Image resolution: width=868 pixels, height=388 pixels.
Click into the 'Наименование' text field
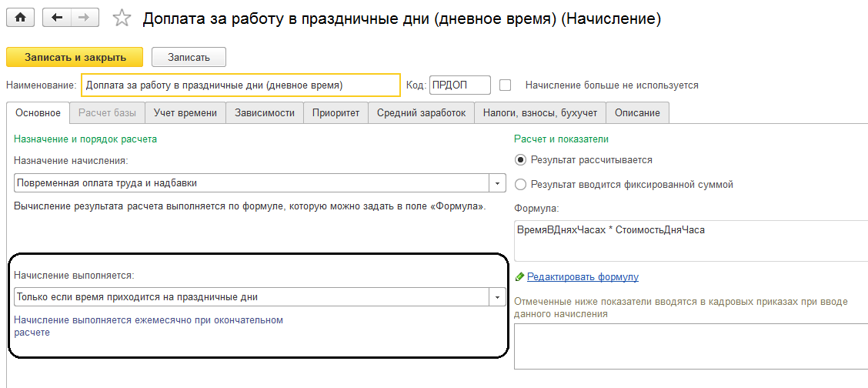tap(240, 85)
